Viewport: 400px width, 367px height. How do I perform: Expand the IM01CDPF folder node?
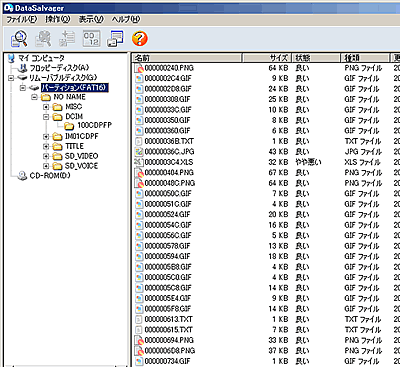point(46,137)
